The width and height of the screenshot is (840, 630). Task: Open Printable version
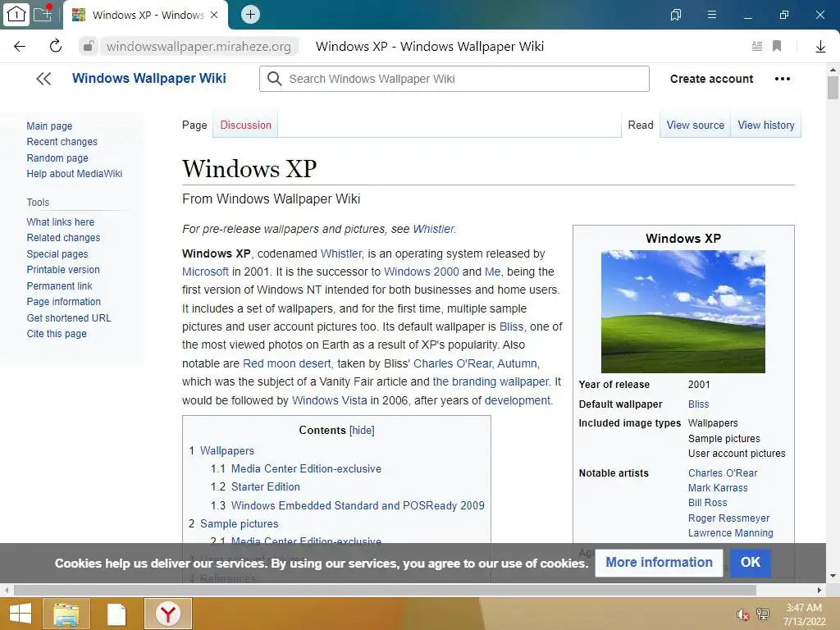coord(63,269)
